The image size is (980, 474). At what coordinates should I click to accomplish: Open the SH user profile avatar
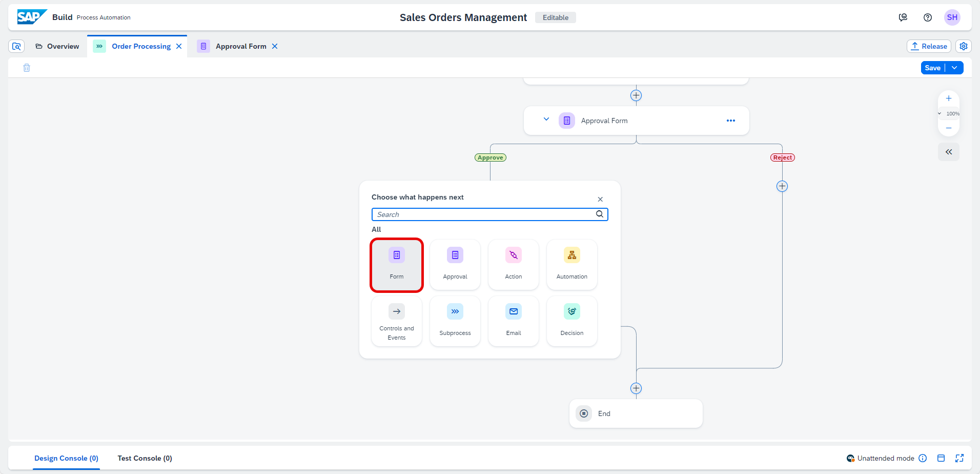pos(952,17)
